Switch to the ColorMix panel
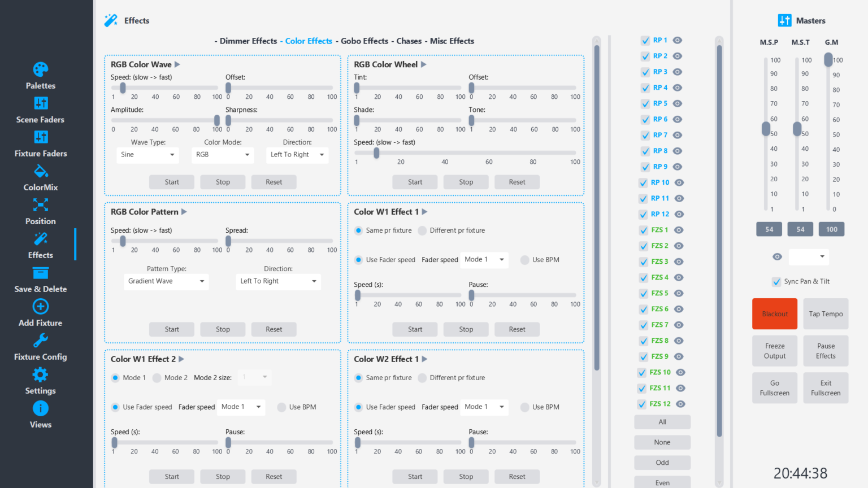 40,178
